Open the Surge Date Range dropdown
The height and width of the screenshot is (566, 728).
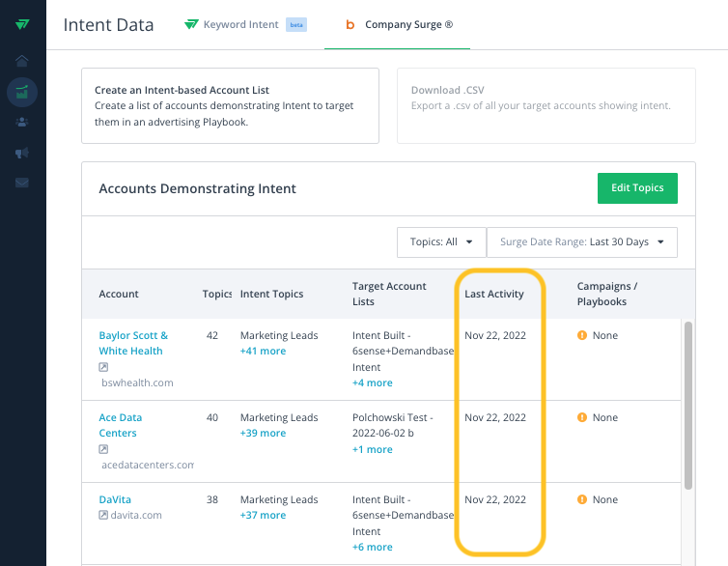(582, 242)
